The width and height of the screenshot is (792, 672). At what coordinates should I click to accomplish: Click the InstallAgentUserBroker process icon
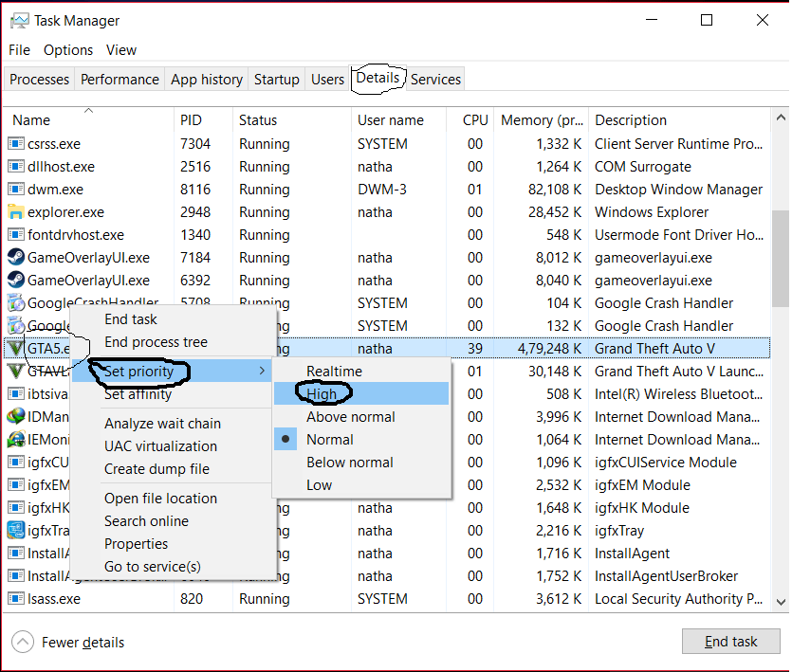16,575
